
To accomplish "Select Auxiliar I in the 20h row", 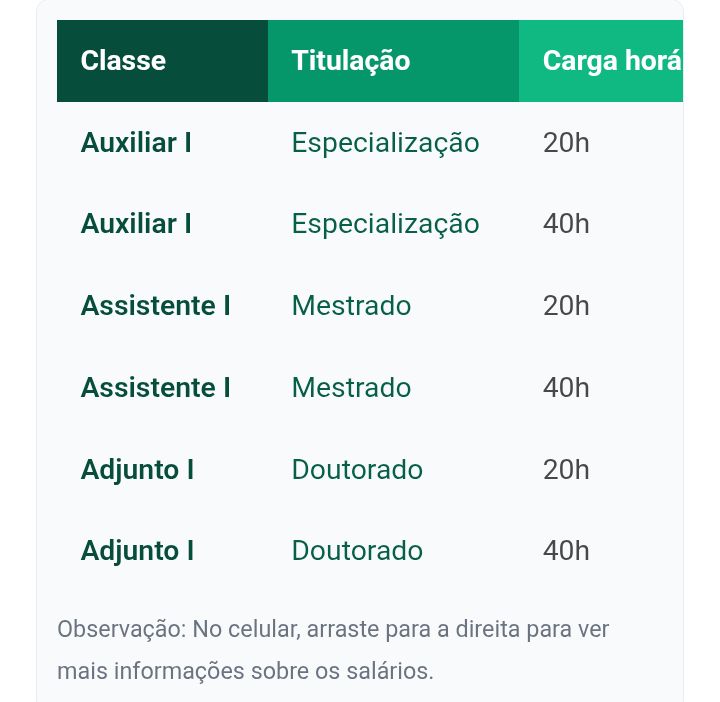I will pyautogui.click(x=136, y=143).
